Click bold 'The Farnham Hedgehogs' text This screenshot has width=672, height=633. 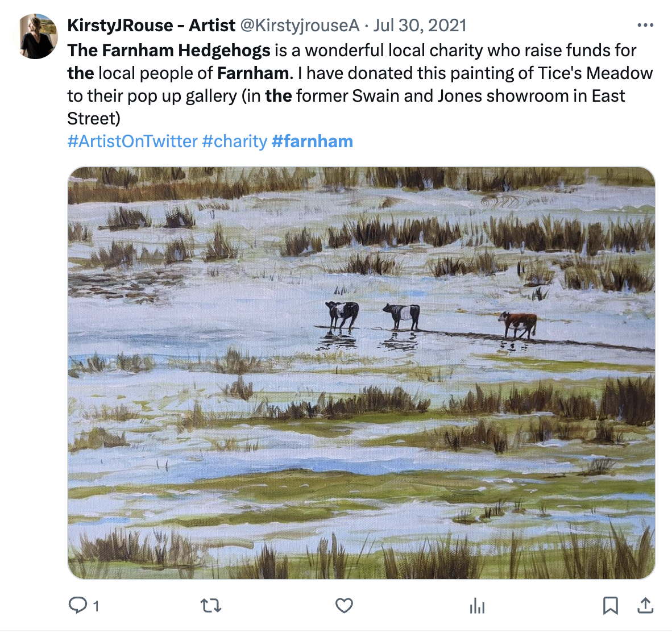(169, 51)
